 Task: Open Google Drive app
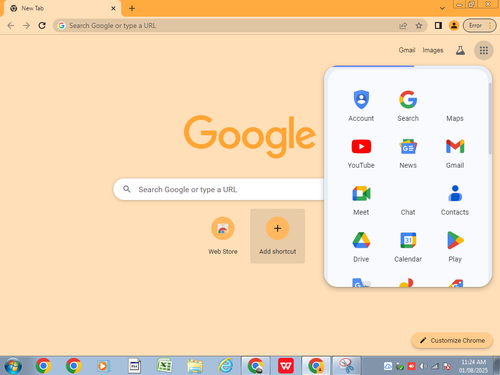click(x=361, y=246)
